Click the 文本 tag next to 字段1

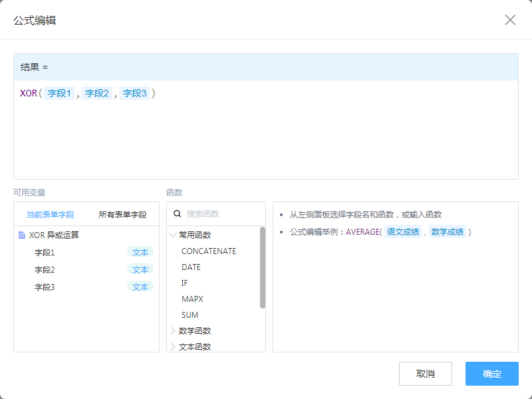140,253
